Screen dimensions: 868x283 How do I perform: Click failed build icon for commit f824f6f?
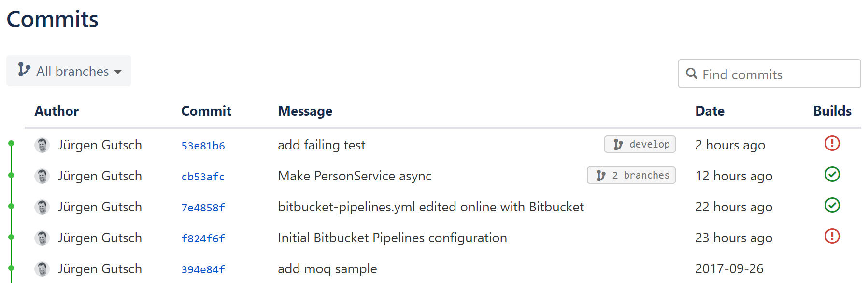[832, 236]
